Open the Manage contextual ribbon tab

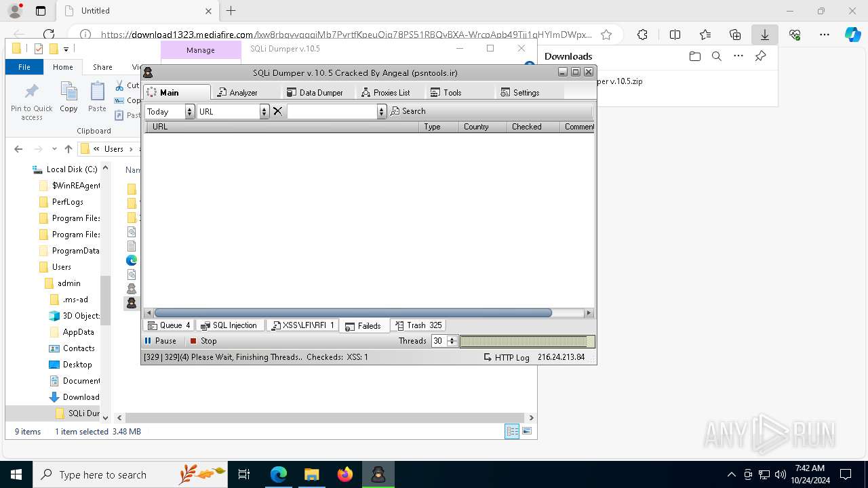[201, 50]
